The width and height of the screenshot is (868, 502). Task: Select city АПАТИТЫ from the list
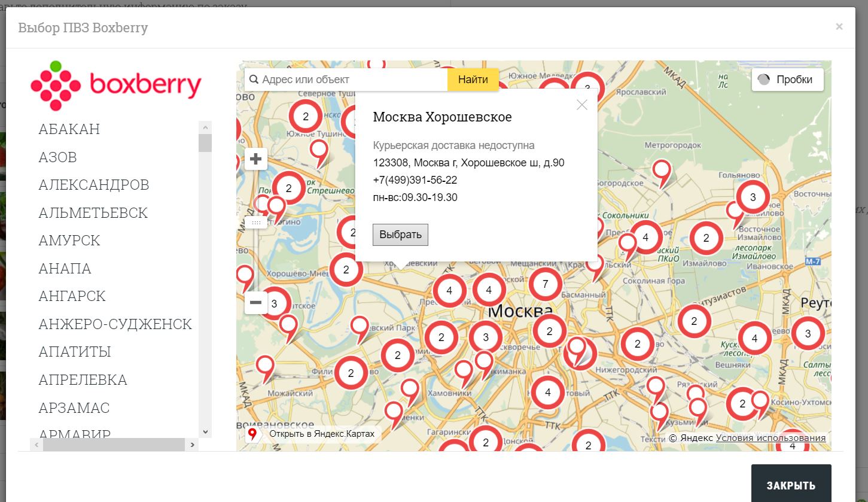click(x=75, y=352)
